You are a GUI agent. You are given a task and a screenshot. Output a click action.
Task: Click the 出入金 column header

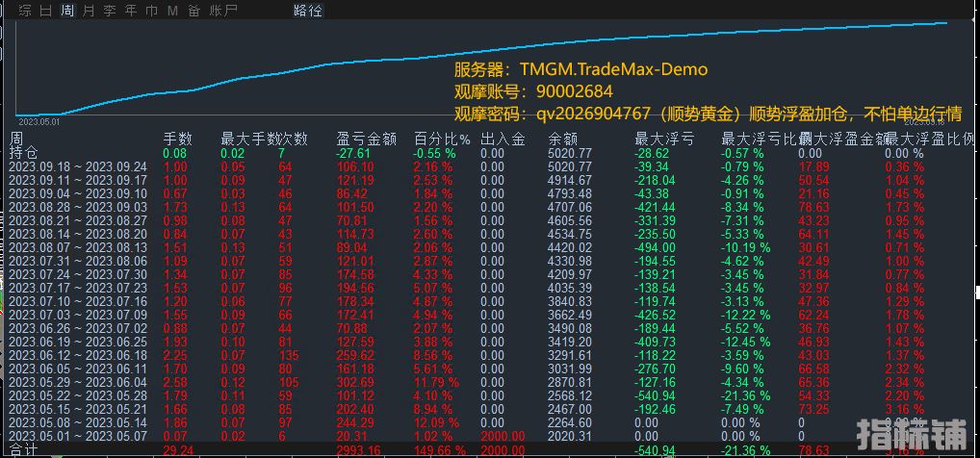pyautogui.click(x=503, y=139)
